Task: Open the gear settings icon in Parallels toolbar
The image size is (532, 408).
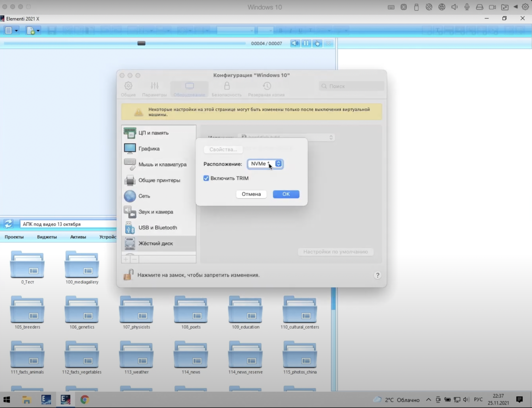Action: [x=525, y=7]
